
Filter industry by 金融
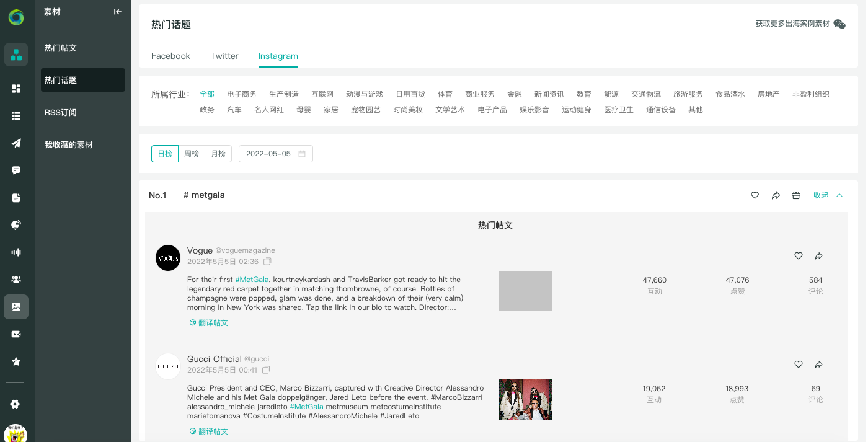tap(515, 94)
